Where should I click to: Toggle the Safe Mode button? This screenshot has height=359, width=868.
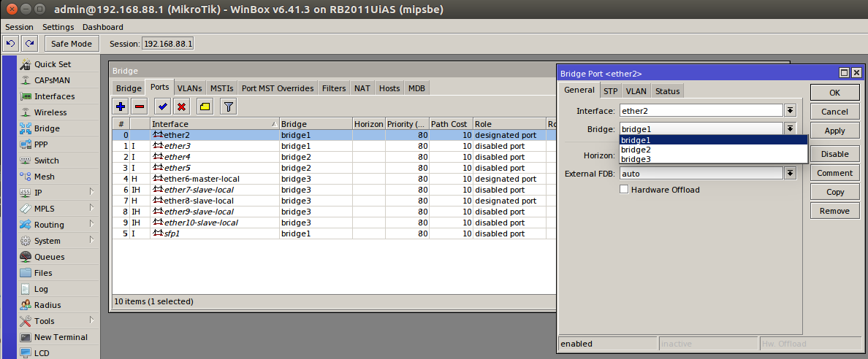pos(71,44)
